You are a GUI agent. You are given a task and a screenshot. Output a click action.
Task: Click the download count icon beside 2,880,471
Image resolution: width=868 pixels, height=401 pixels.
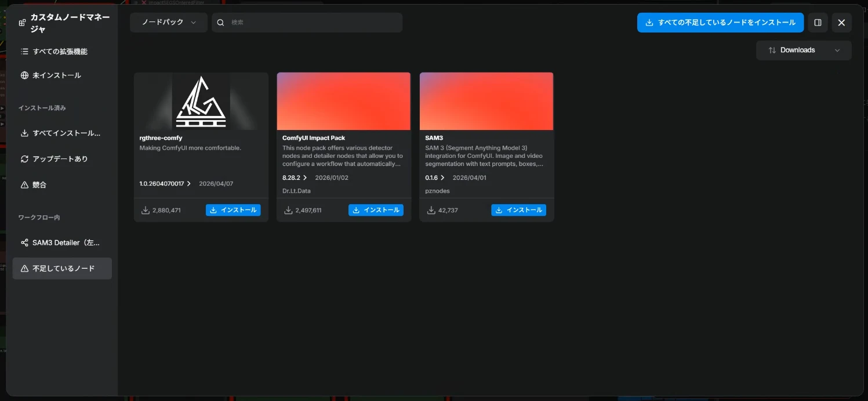pos(146,210)
